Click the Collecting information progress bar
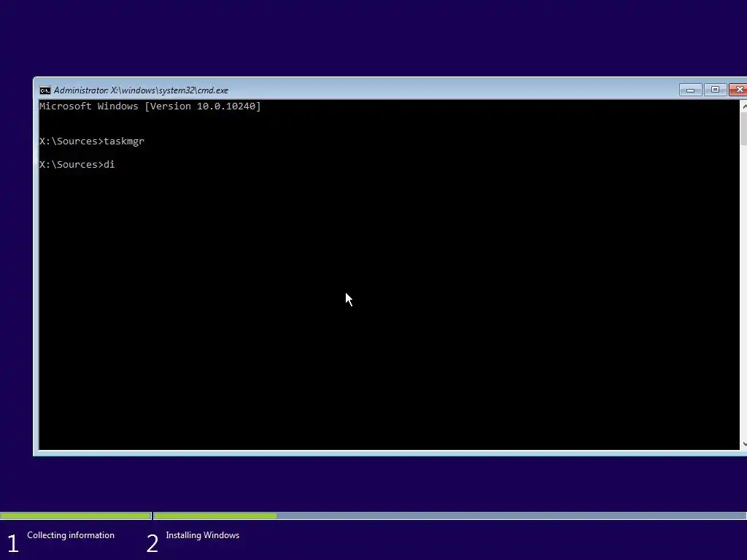The width and height of the screenshot is (747, 560). click(x=76, y=516)
